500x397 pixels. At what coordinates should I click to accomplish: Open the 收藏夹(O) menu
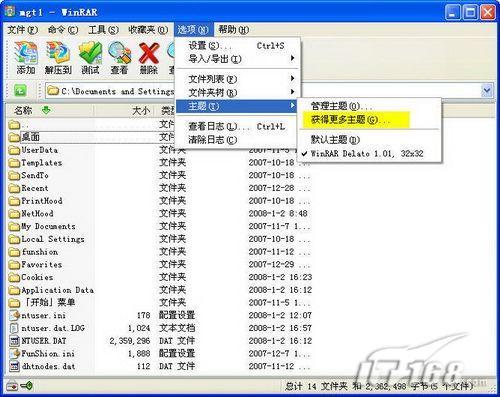148,30
